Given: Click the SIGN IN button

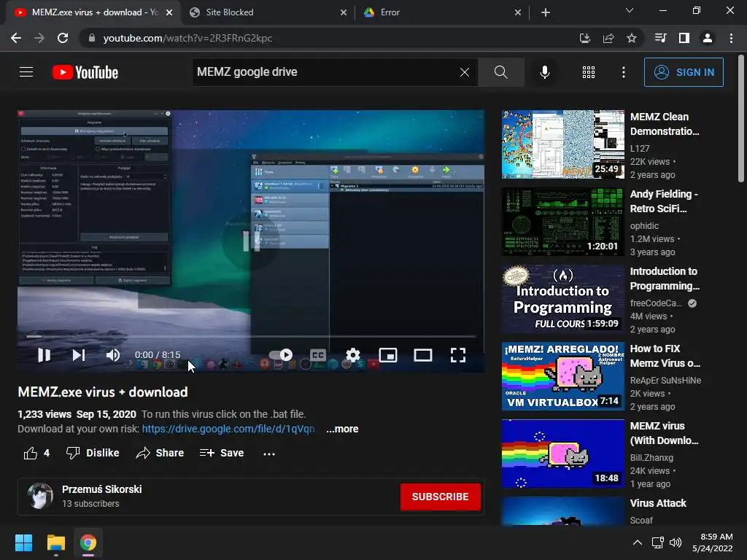Looking at the screenshot, I should pyautogui.click(x=683, y=72).
